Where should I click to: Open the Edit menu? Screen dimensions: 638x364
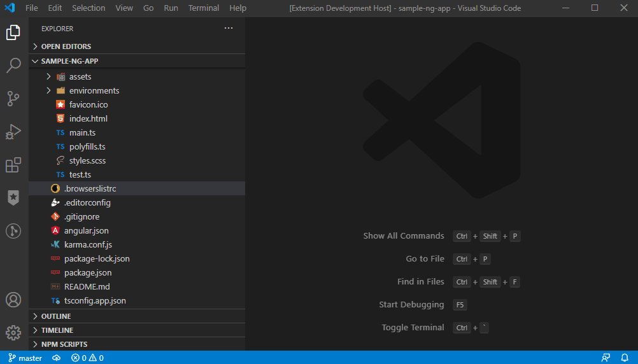[55, 8]
